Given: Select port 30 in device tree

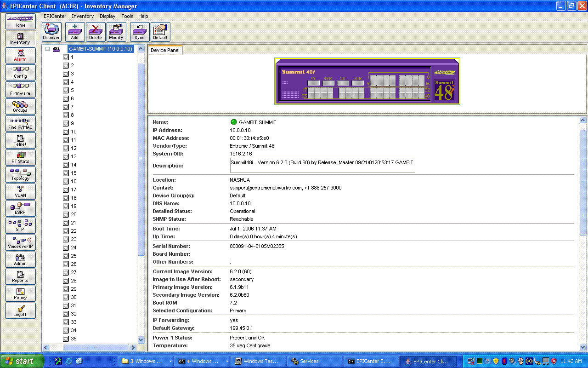Looking at the screenshot, I should click(73, 297).
